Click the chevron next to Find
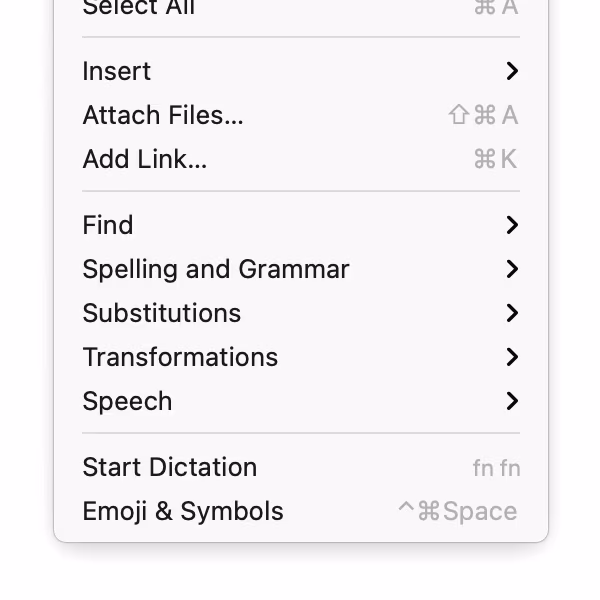 point(512,225)
